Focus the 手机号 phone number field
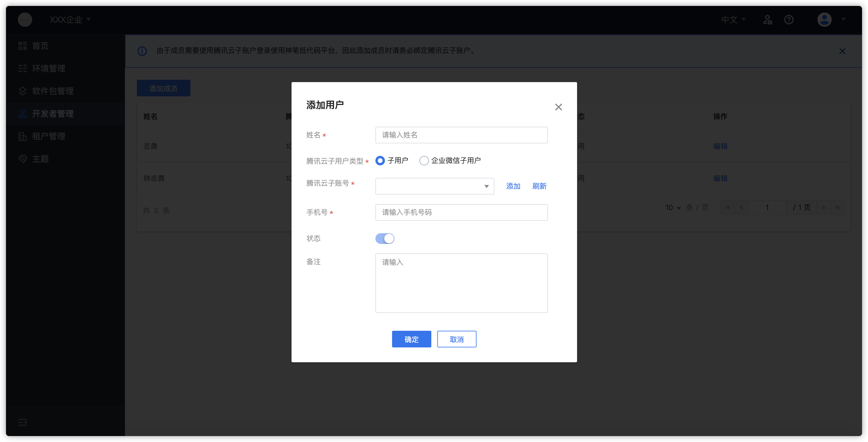868x442 pixels. (x=461, y=212)
